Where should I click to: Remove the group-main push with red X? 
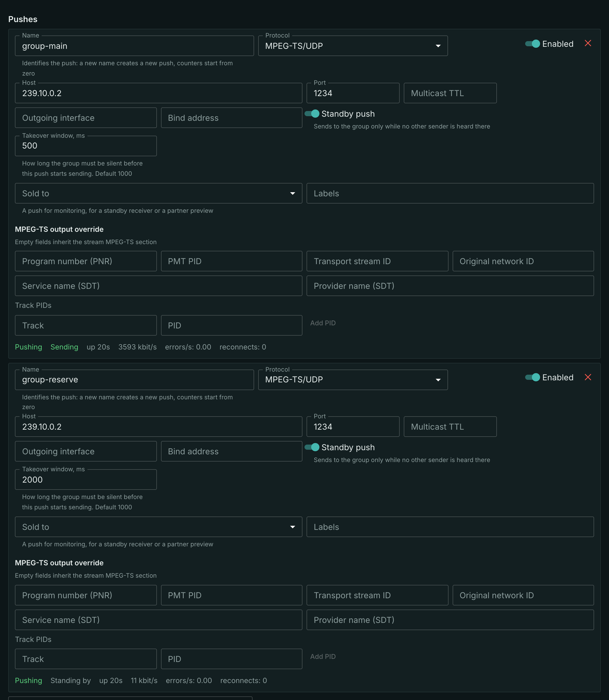[588, 43]
